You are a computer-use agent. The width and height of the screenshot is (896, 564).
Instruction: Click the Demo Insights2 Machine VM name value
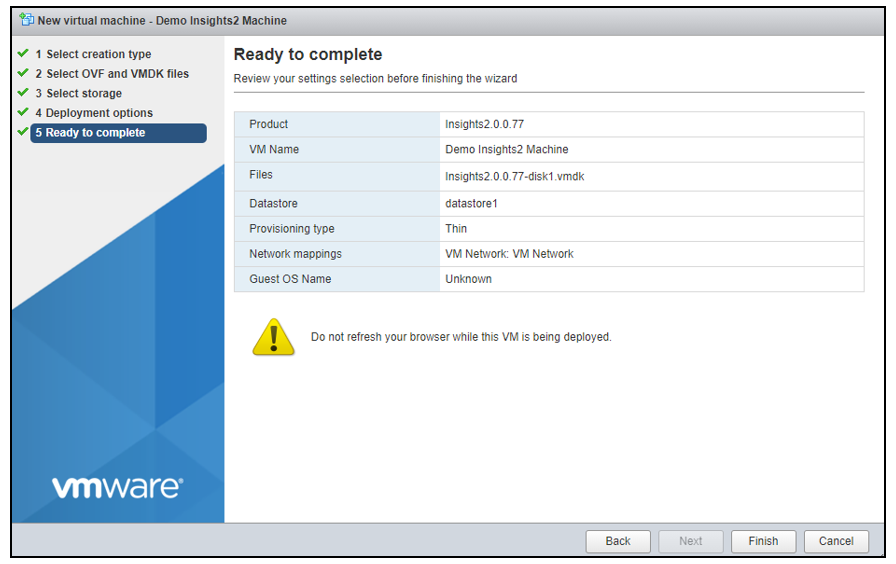(x=507, y=149)
